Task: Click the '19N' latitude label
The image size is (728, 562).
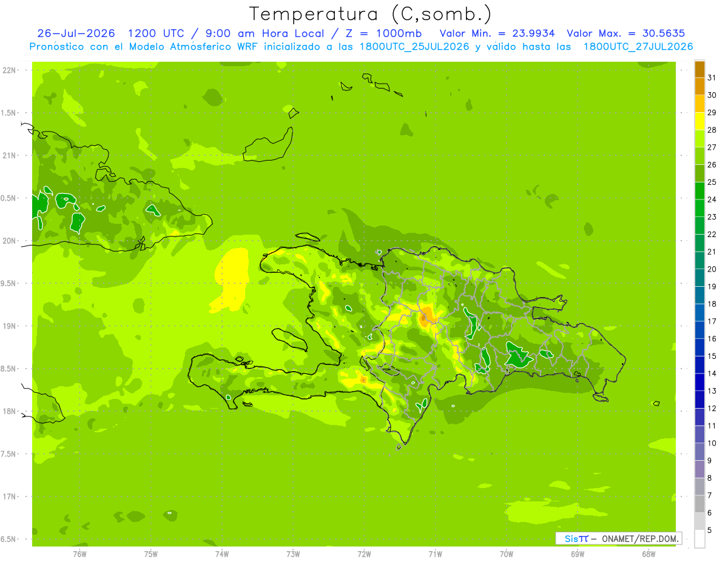Action: point(9,326)
